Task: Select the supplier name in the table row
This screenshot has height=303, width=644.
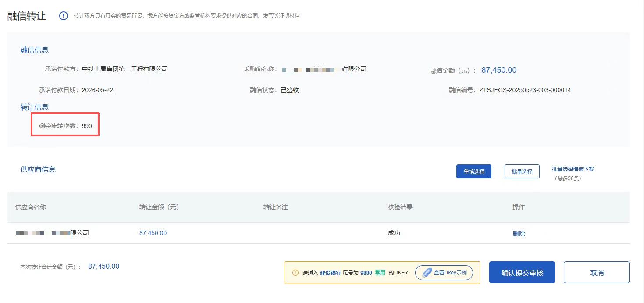Action: tap(52, 233)
